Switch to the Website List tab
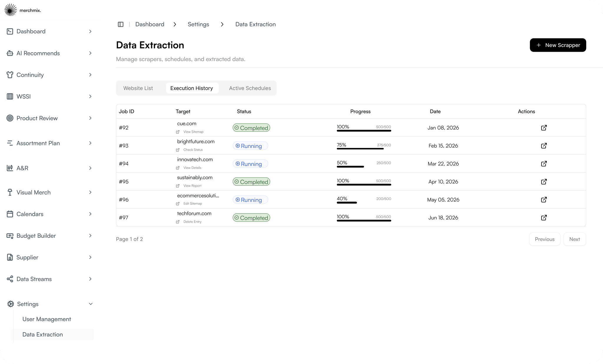This screenshot has height=364, width=603. click(x=138, y=88)
